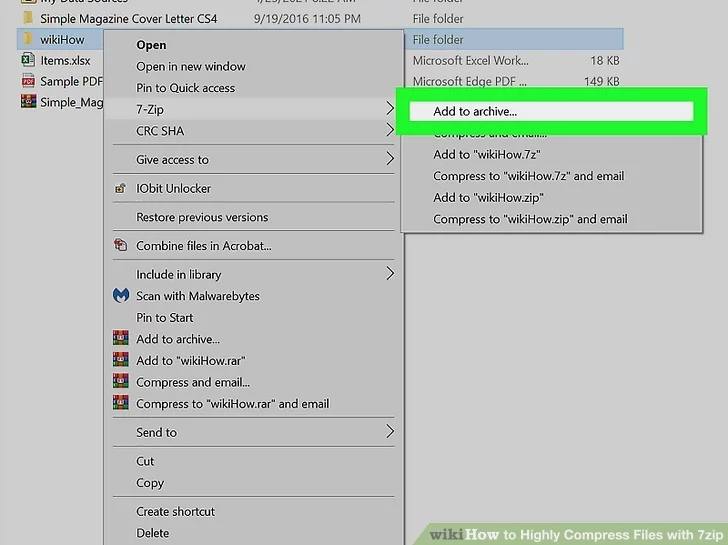The image size is (728, 545).
Task: Choose Compress to "wikiHow.zip" and email
Action: 530,219
